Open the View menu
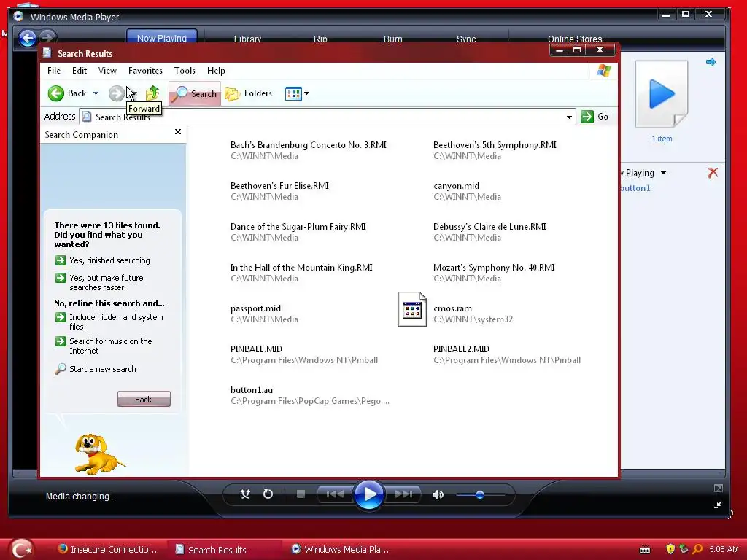 click(107, 71)
